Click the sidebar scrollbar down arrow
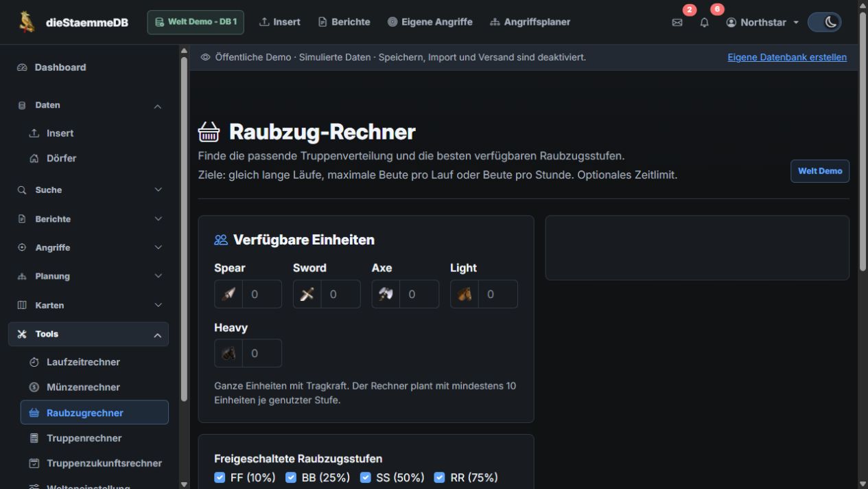This screenshot has height=489, width=868. 184,484
